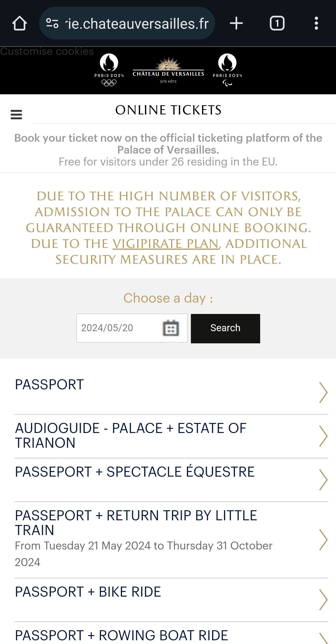Focus the date field showing 2024/05/20
336x644 pixels.
tap(118, 328)
